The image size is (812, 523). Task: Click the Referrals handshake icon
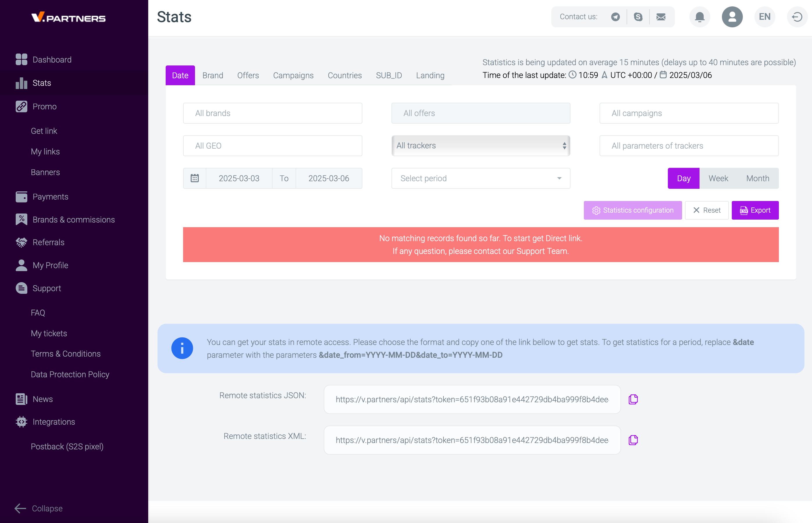pos(22,242)
